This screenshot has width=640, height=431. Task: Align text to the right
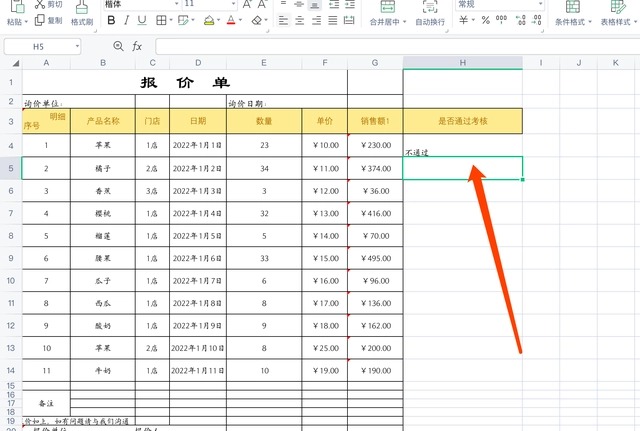(x=316, y=20)
